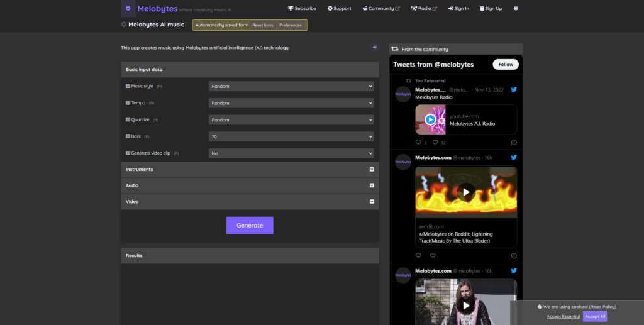
Task: Collapse the sidebar using the arrow icon
Action: 374,47
